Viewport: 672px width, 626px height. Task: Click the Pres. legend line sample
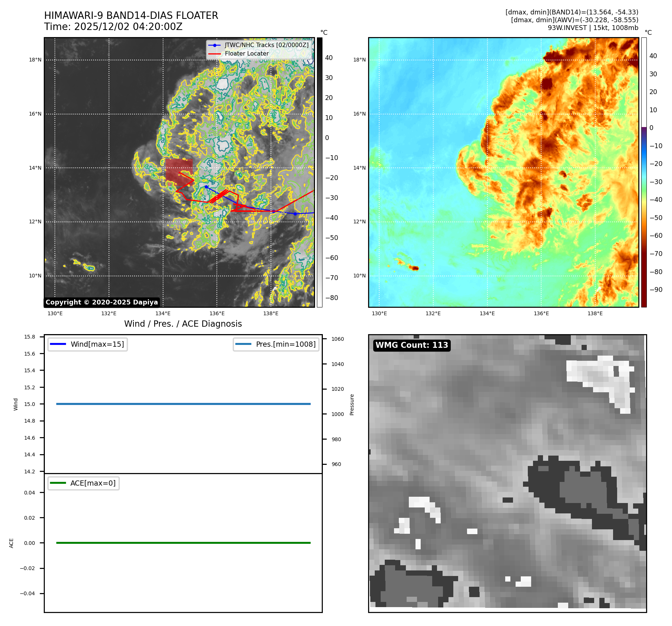tap(243, 344)
